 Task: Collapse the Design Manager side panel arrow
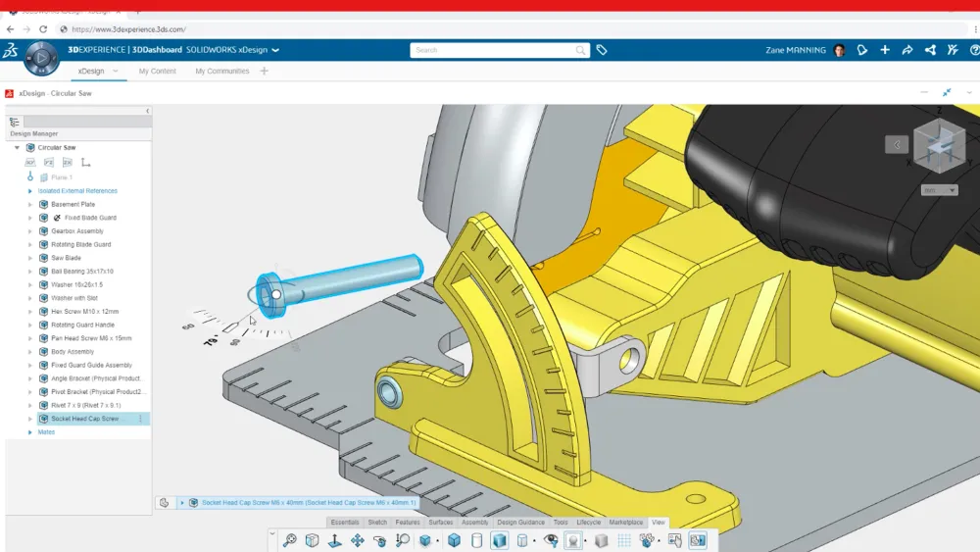coord(148,111)
